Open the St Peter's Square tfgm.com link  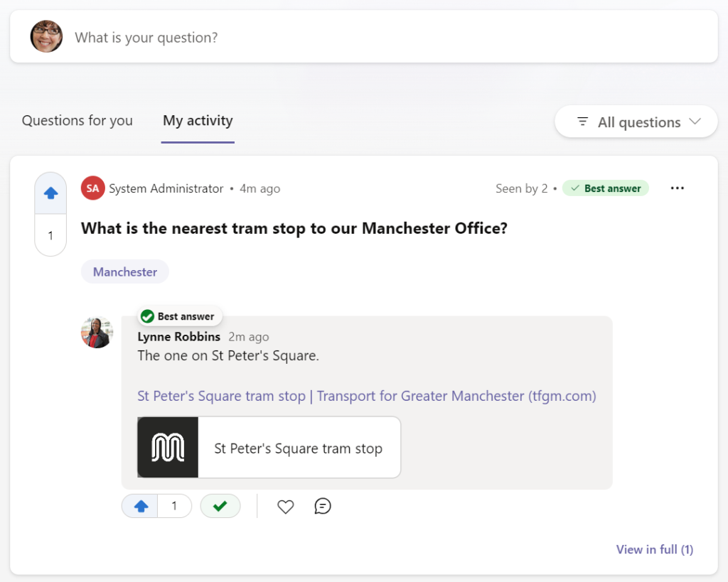pos(367,396)
